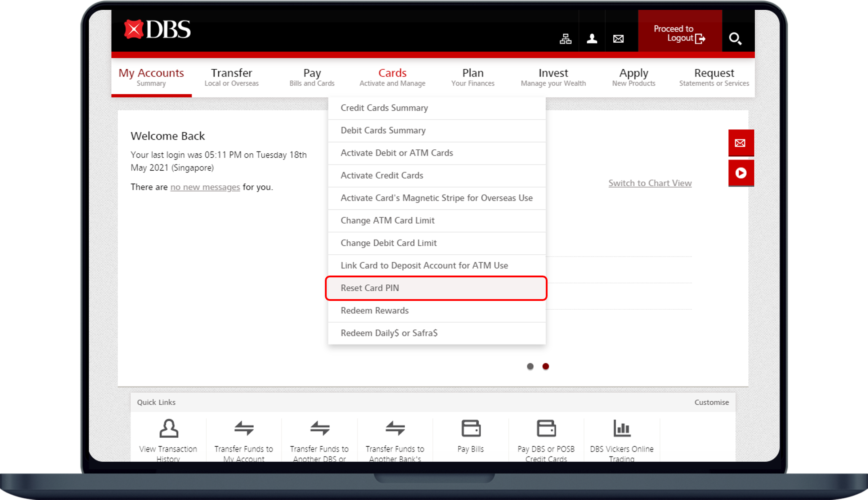Image resolution: width=868 pixels, height=500 pixels.
Task: Click the sitemap icon in header
Action: click(565, 39)
